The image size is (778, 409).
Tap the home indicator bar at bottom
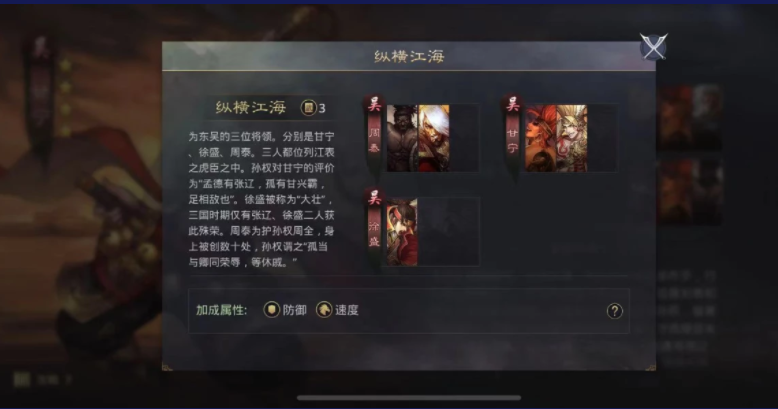pos(409,398)
